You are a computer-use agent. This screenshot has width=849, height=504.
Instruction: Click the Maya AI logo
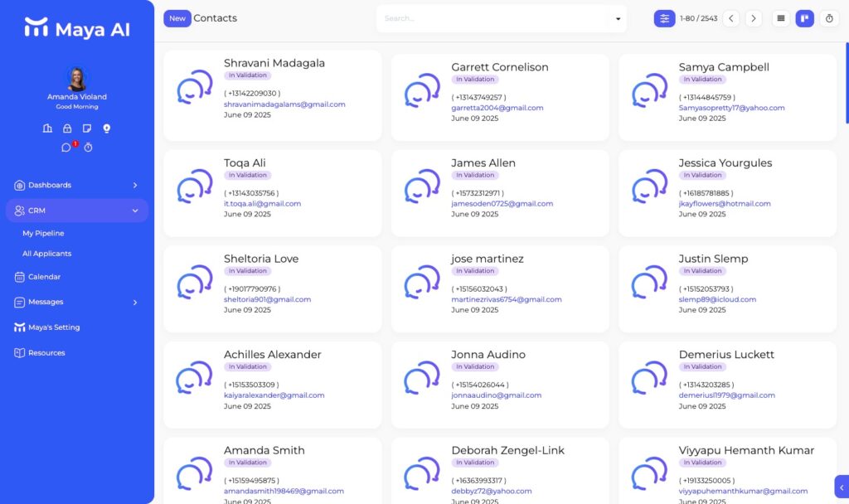[x=77, y=28]
